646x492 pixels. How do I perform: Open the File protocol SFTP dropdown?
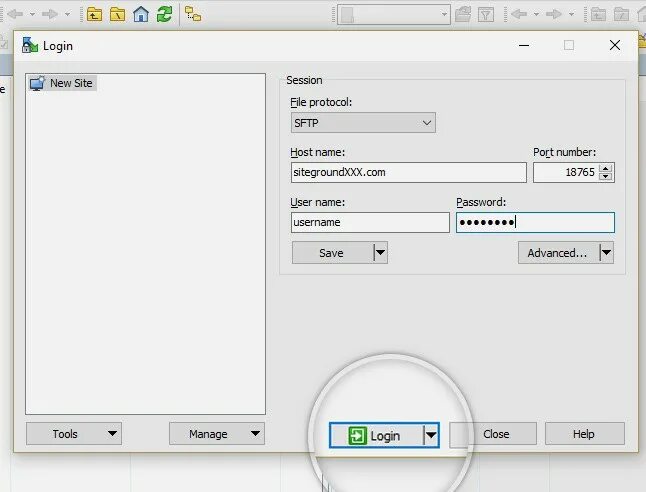363,123
